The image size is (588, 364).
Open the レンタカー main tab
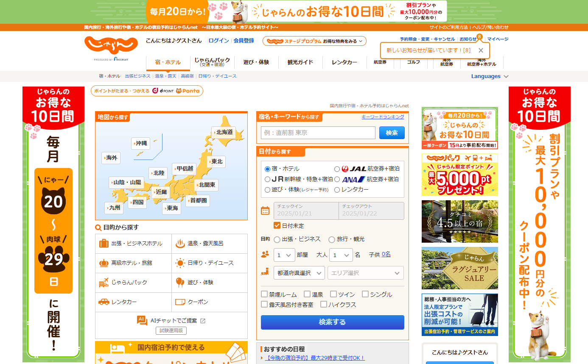pos(344,62)
